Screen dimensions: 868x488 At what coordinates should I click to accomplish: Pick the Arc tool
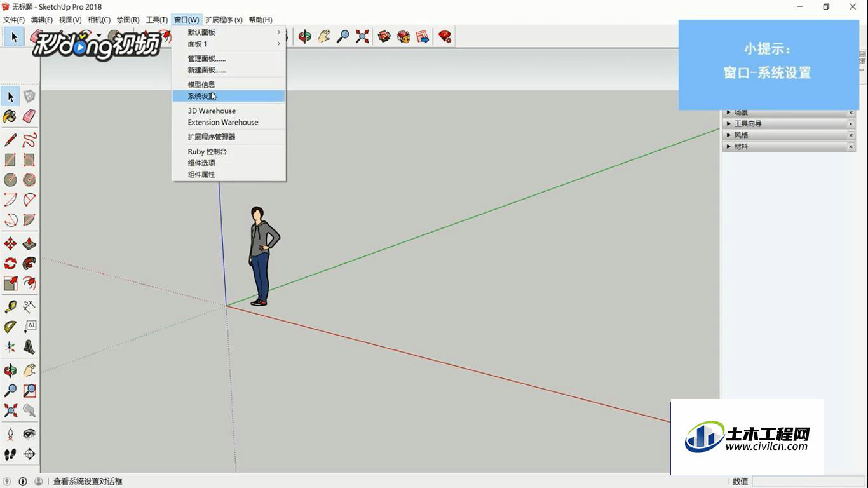click(10, 200)
